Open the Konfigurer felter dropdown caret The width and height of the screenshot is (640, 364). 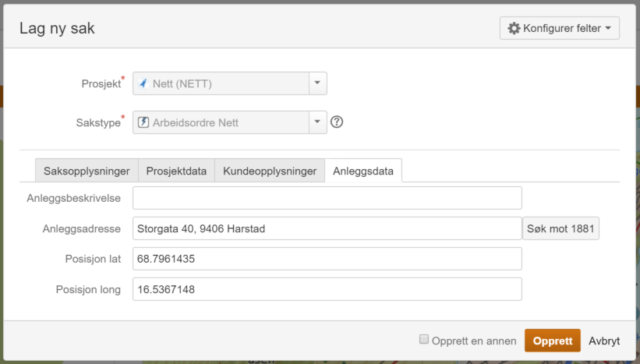click(609, 28)
